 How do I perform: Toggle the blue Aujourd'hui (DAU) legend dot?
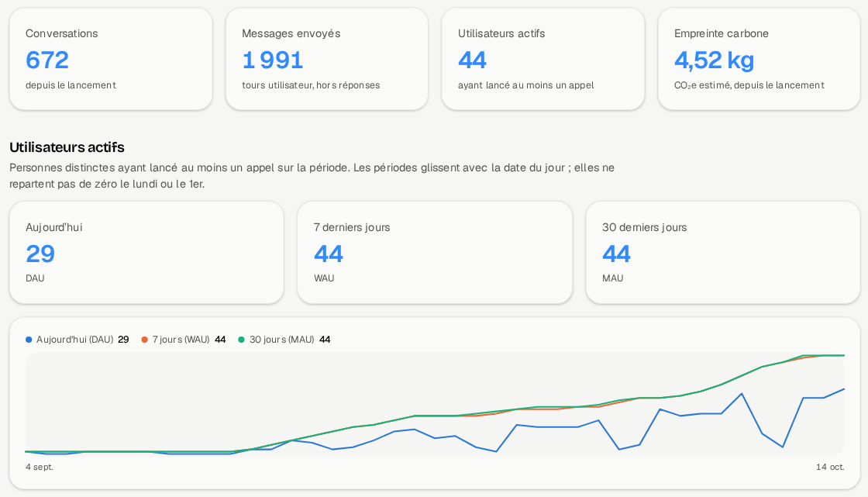[29, 340]
